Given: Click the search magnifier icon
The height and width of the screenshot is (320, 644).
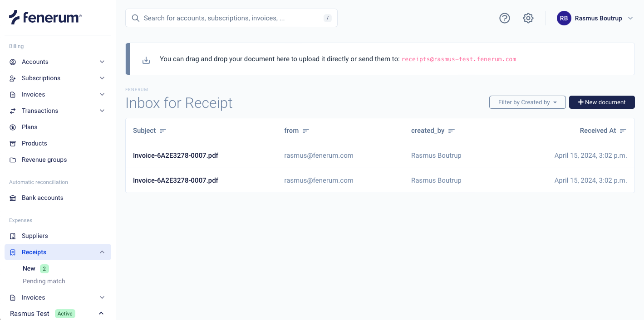Looking at the screenshot, I should (135, 18).
